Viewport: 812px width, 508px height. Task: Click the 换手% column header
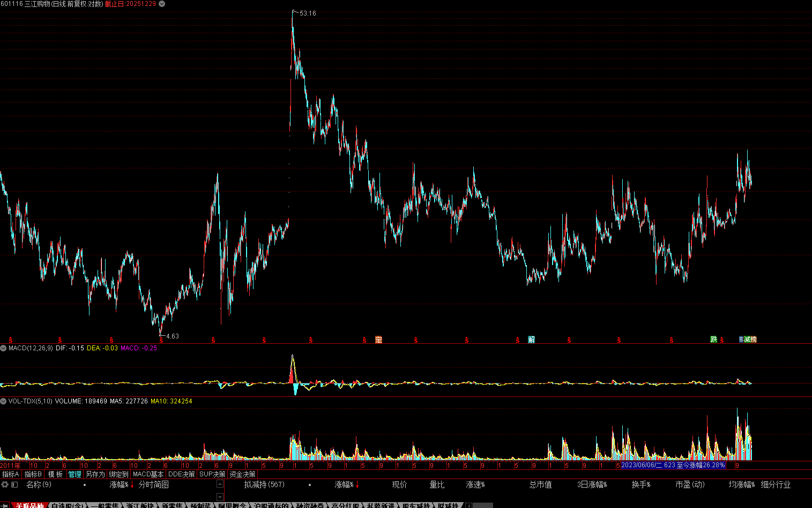[x=641, y=484]
